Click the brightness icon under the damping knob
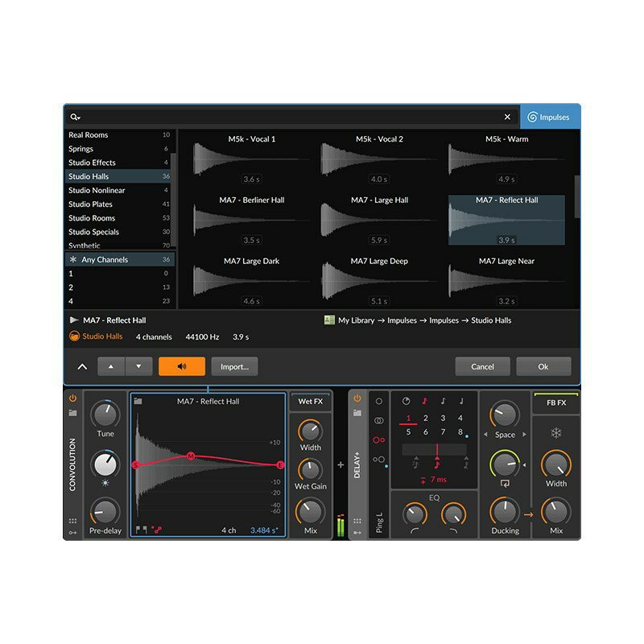 click(x=104, y=483)
